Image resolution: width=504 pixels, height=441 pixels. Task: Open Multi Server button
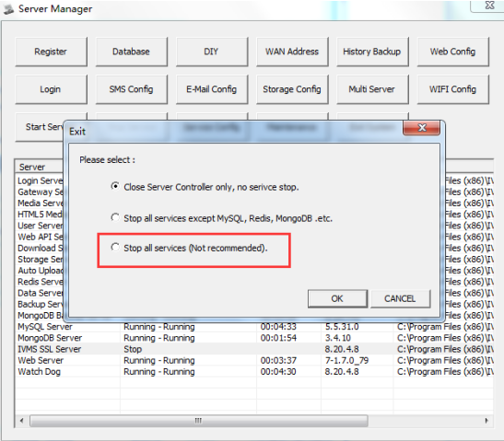tap(372, 89)
